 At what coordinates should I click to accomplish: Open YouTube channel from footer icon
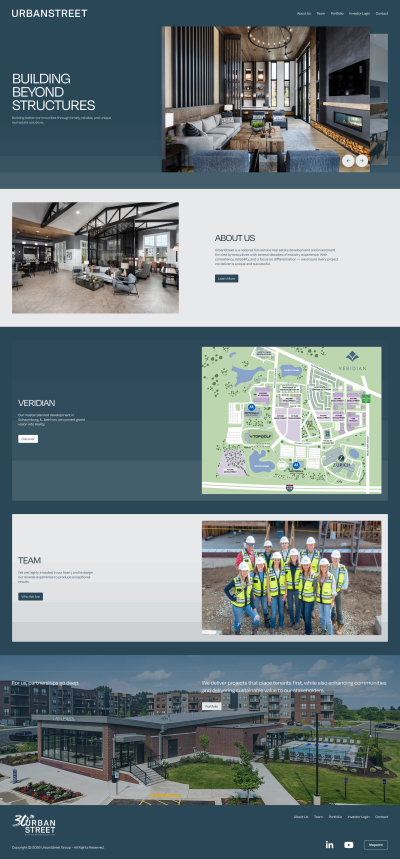pyautogui.click(x=348, y=845)
